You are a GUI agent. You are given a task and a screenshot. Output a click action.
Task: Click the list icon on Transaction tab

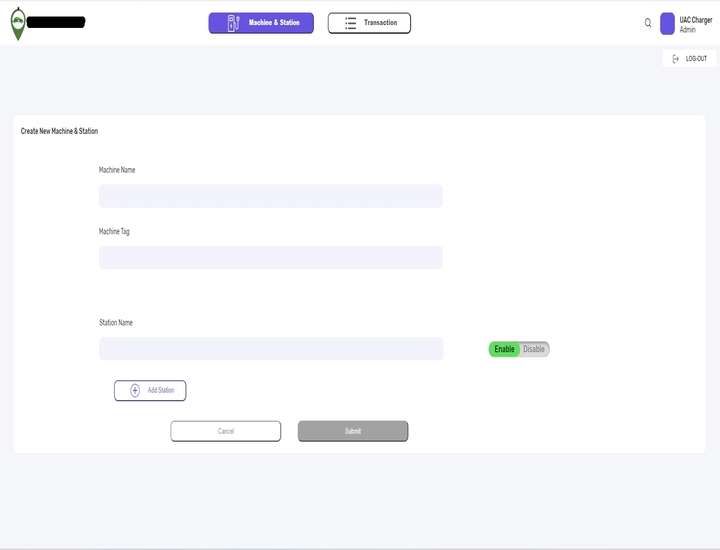(350, 23)
